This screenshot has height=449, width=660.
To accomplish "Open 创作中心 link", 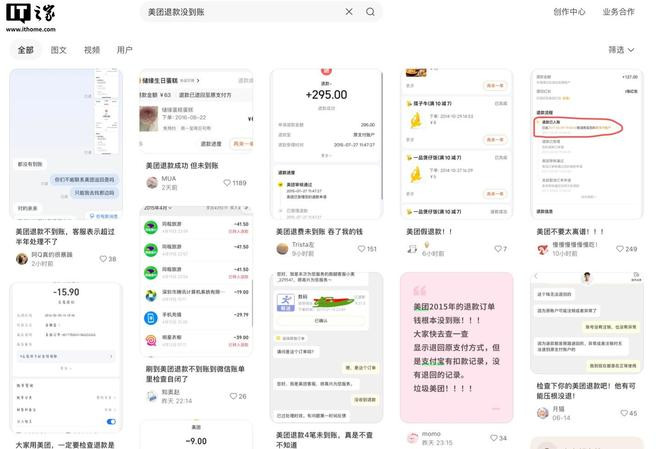I will (569, 12).
